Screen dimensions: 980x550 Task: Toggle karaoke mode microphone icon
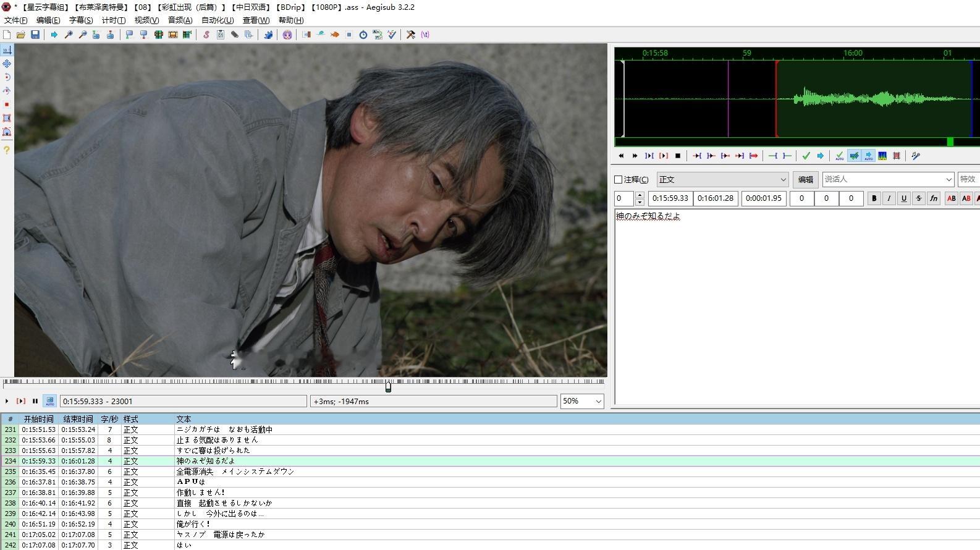pos(916,156)
